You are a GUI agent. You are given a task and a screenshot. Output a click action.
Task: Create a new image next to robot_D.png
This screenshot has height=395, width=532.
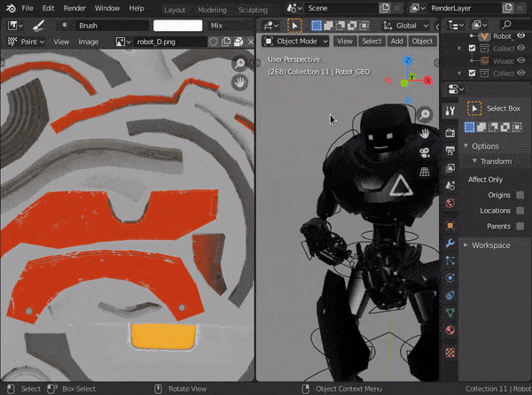[225, 42]
